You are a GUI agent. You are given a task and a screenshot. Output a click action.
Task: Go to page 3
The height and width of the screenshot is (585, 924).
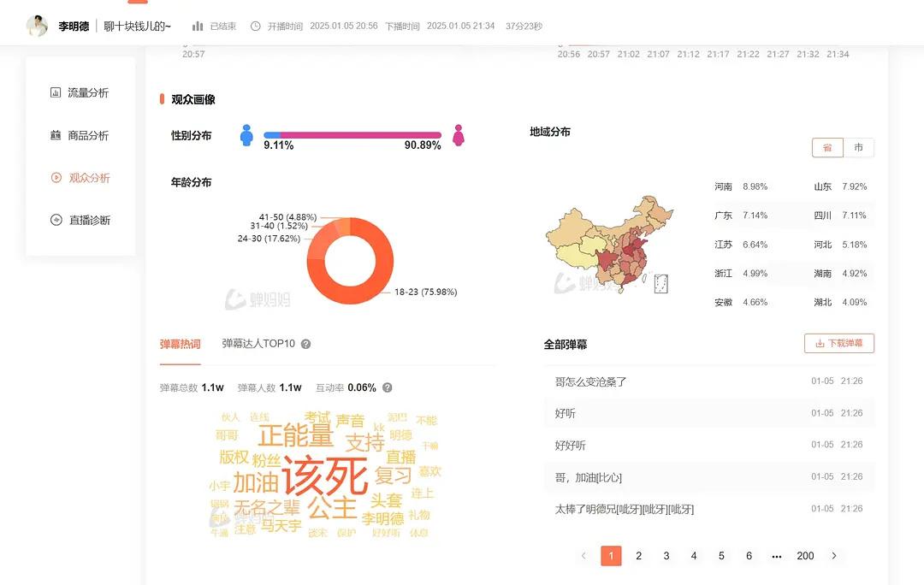(666, 556)
